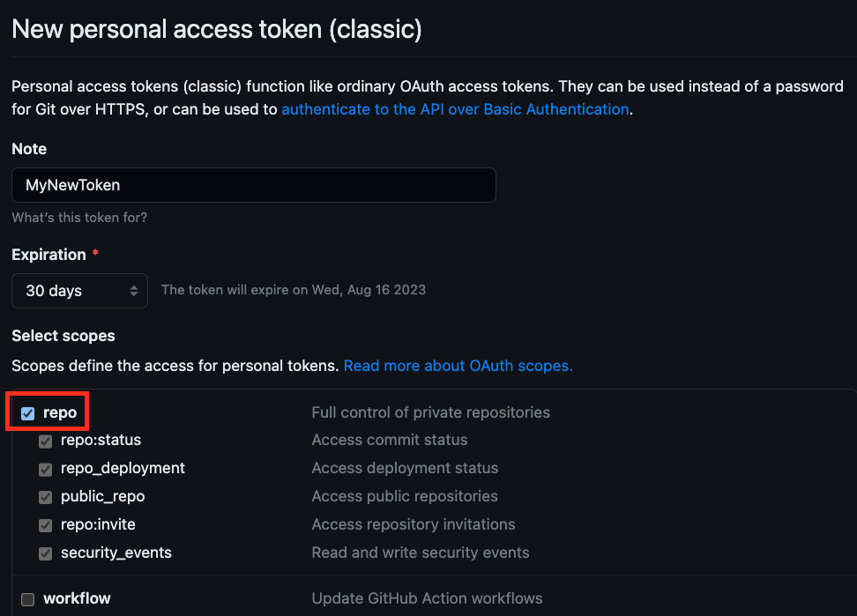Click the token expiry date text
Screen dimensions: 857x616
(x=294, y=290)
